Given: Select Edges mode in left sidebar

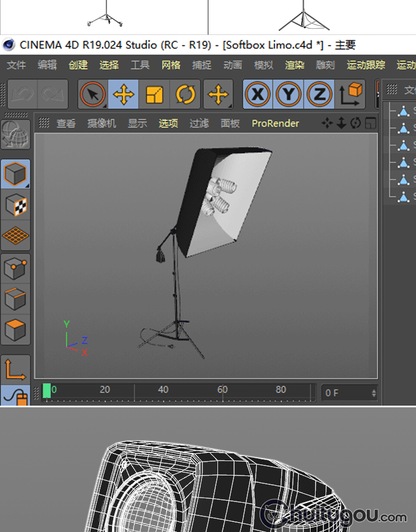Looking at the screenshot, I should 16,299.
